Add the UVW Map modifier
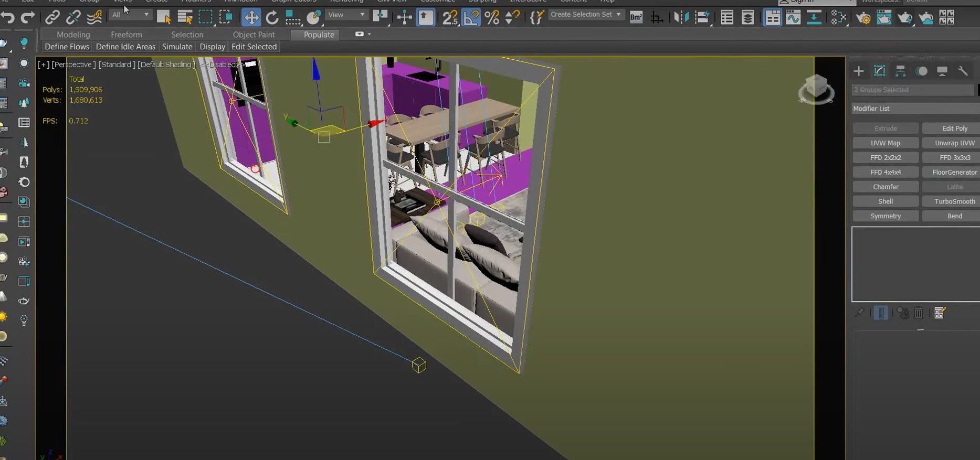This screenshot has height=460, width=980. tap(885, 143)
